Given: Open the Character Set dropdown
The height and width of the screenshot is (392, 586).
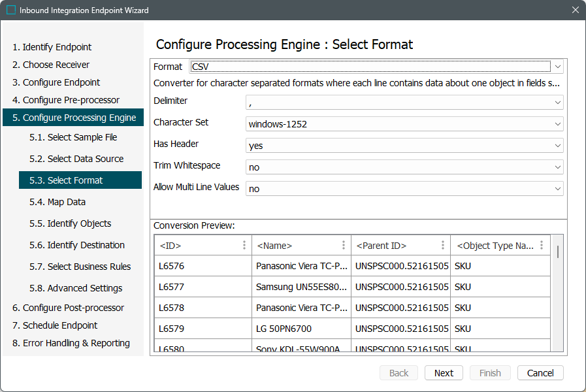Looking at the screenshot, I should [557, 124].
